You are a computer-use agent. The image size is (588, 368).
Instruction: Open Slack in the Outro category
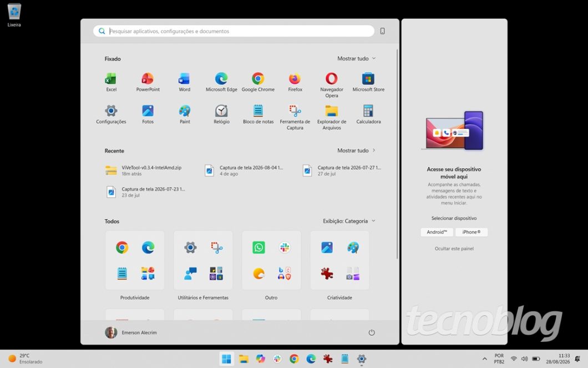click(x=285, y=248)
